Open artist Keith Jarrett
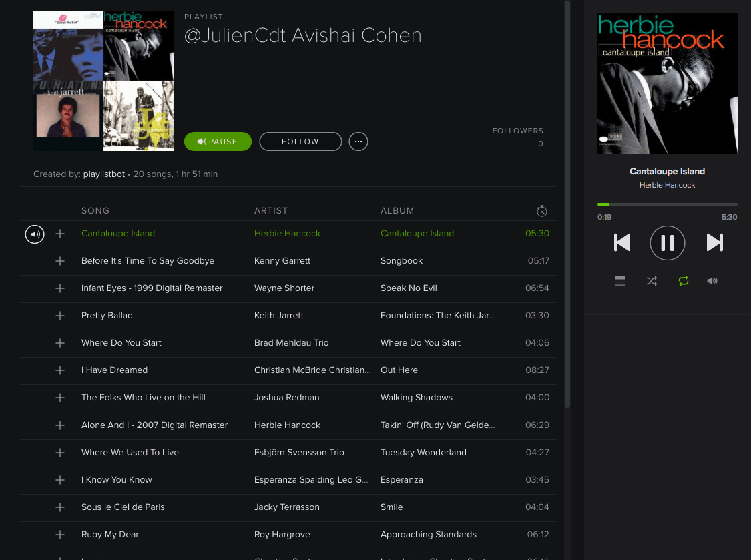Viewport: 751px width, 560px height. click(279, 315)
